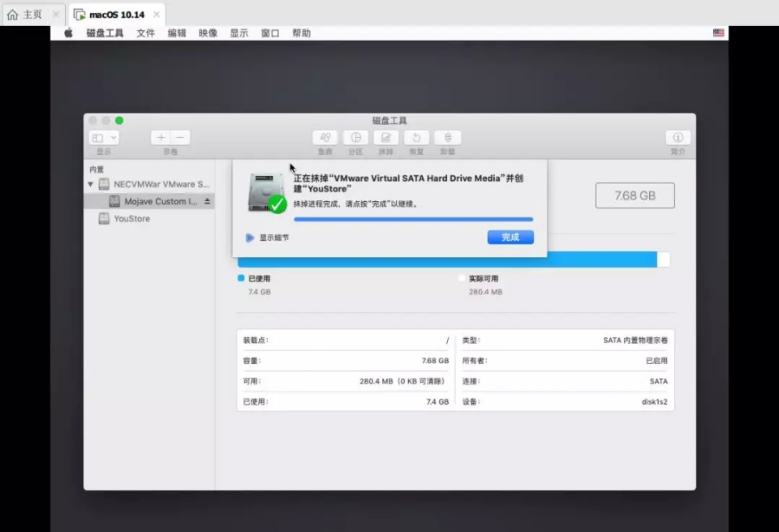
Task: Add a volume with the plus button
Action: point(161,137)
